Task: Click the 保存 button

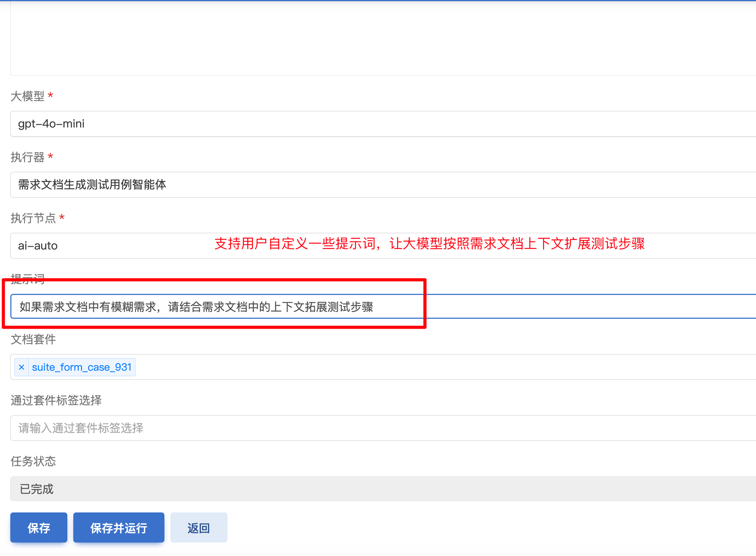Action: coord(39,527)
